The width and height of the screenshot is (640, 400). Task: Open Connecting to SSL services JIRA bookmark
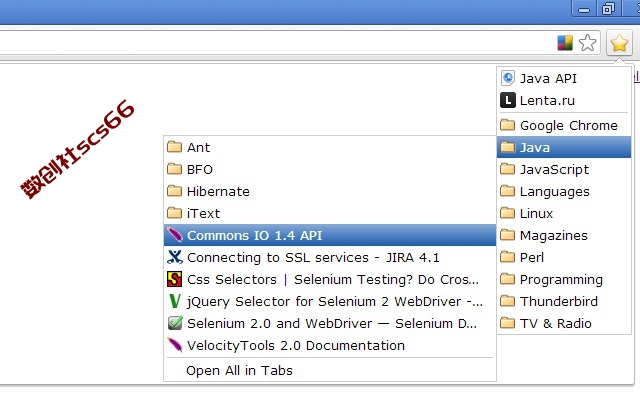pos(330,258)
